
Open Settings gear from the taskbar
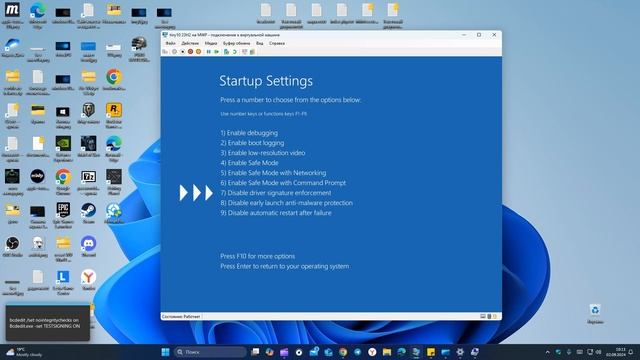pos(460,352)
